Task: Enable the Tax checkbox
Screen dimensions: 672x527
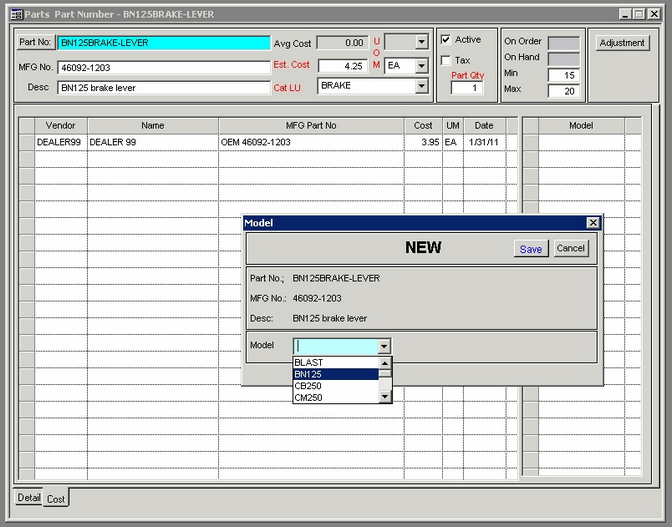Action: [446, 61]
